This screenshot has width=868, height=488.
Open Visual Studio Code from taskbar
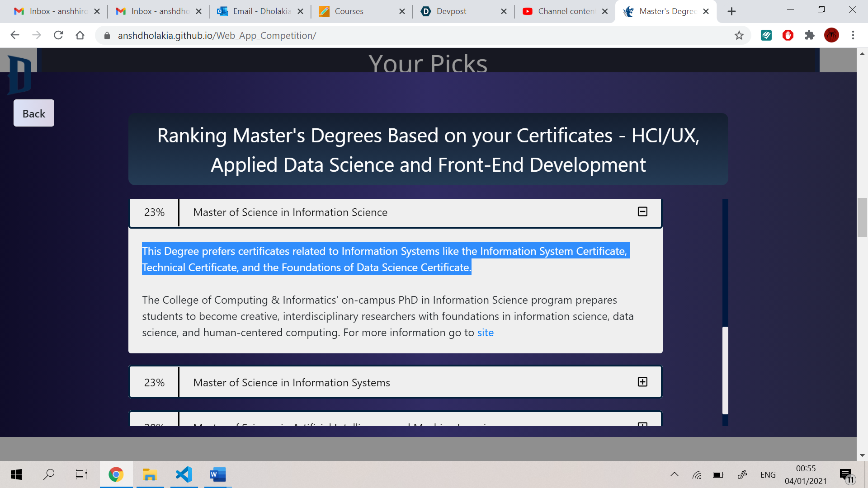pyautogui.click(x=184, y=474)
